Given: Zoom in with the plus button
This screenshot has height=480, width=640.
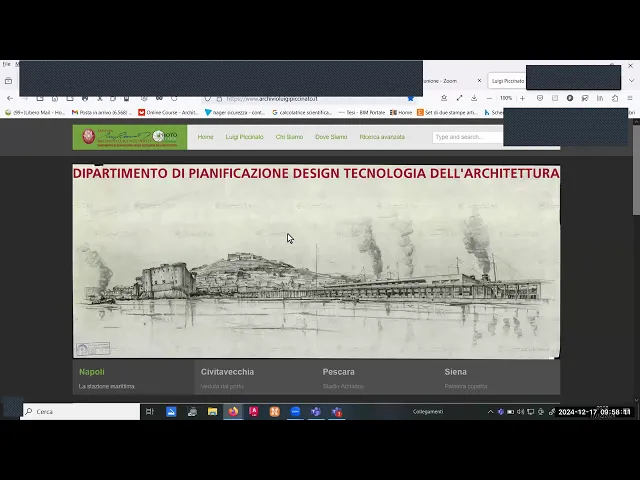Looking at the screenshot, I should [x=522, y=98].
